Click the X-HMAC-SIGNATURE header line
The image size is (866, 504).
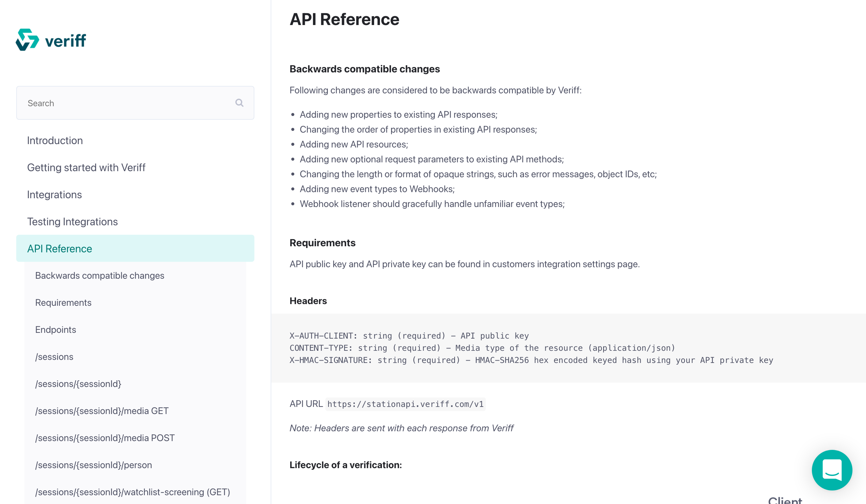pos(531,360)
